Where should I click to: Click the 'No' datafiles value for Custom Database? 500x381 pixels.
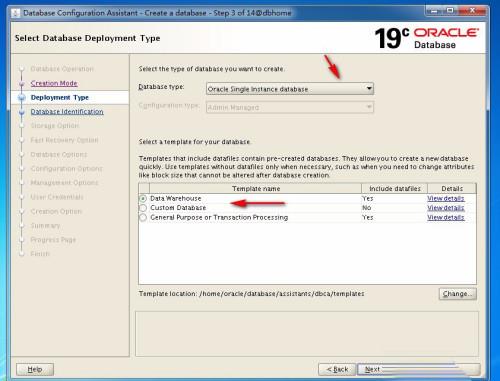click(x=367, y=208)
